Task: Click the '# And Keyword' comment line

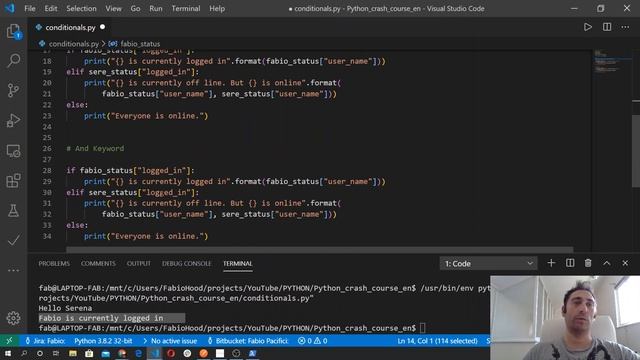Action: coord(95,149)
